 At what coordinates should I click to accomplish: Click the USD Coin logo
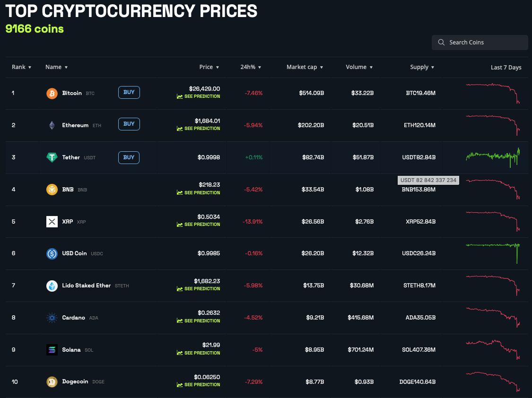point(52,253)
